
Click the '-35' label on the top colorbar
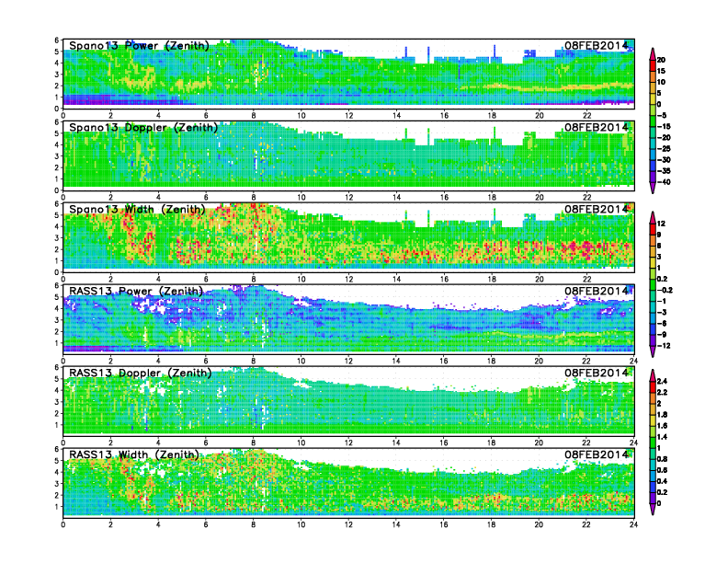coord(664,171)
